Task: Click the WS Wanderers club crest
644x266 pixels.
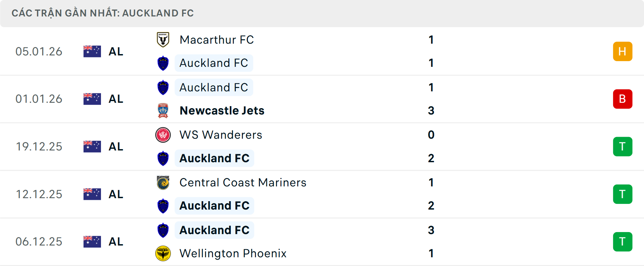Action: click(163, 135)
